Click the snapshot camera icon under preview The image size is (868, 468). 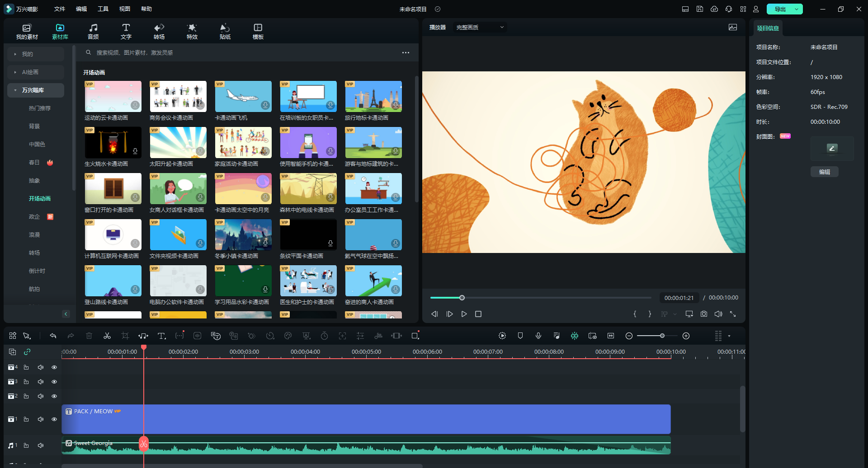coord(704,314)
